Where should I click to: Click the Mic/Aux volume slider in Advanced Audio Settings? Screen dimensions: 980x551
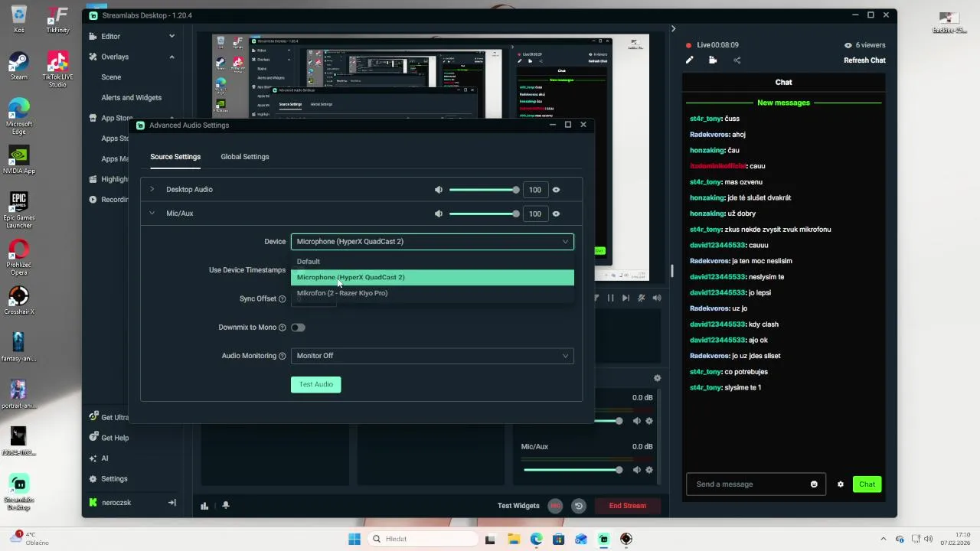tap(484, 214)
